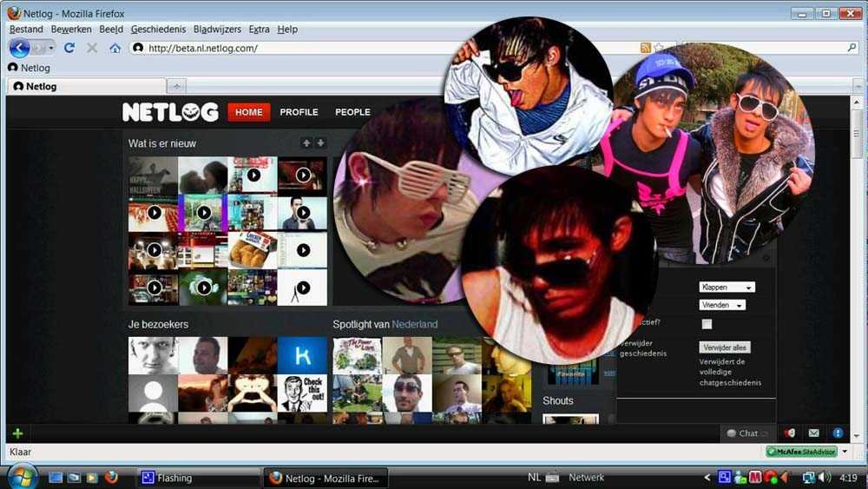Open the bread rolls thumbnail
Screen dimensions: 868x489
[x=253, y=250]
